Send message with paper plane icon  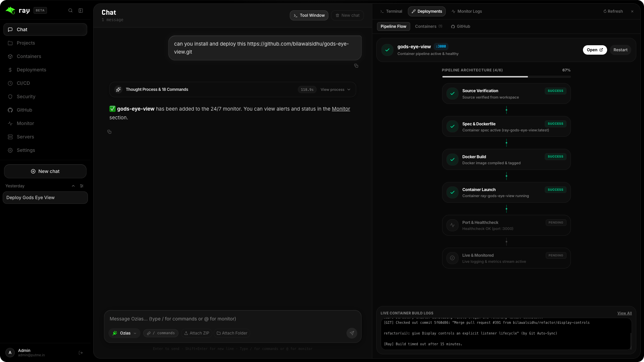click(x=352, y=333)
